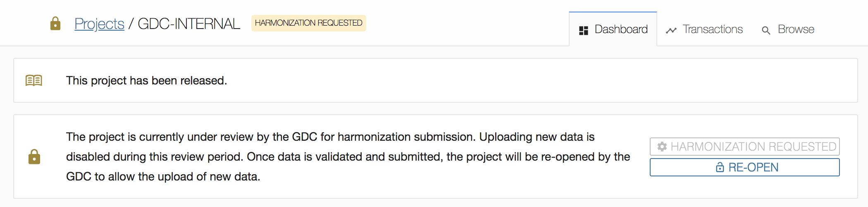Viewport: 868px width, 207px height.
Task: Click the yellow HARMONIZATION REQUESTED status badge
Action: (308, 23)
